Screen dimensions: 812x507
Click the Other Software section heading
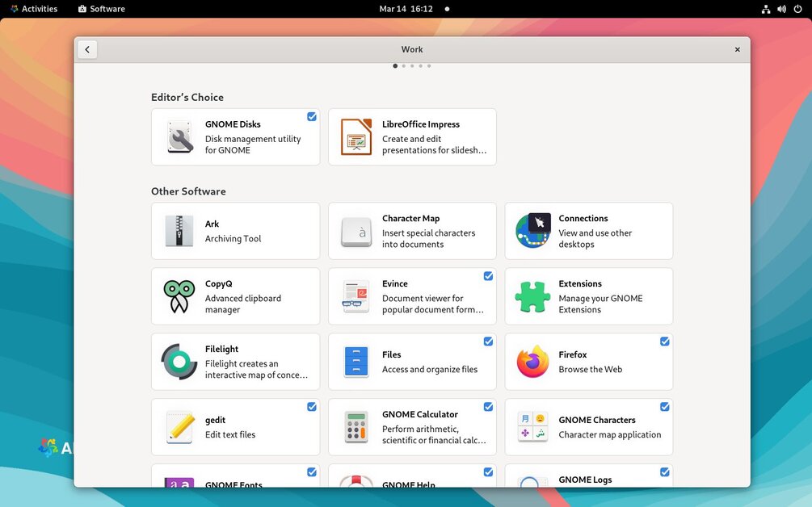188,191
